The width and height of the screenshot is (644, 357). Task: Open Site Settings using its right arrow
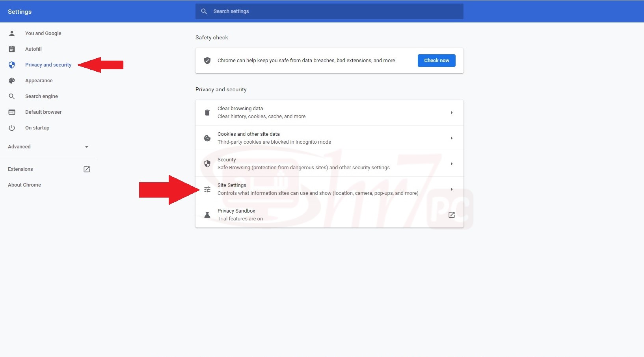(452, 189)
